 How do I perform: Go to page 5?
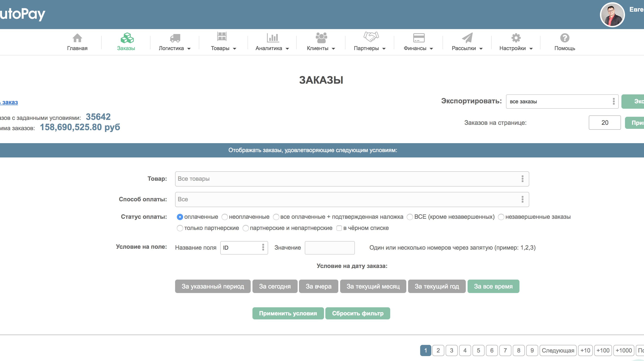coord(478,350)
